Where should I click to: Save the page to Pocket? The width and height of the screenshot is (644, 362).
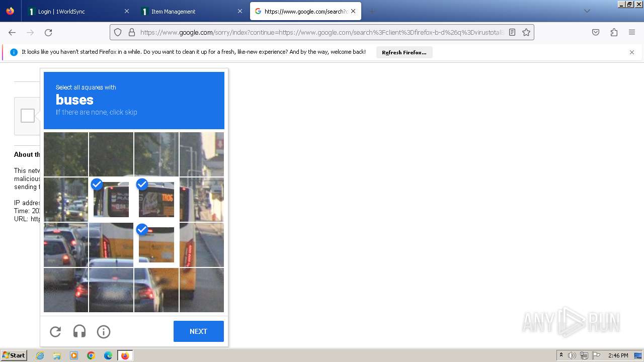coord(596,32)
